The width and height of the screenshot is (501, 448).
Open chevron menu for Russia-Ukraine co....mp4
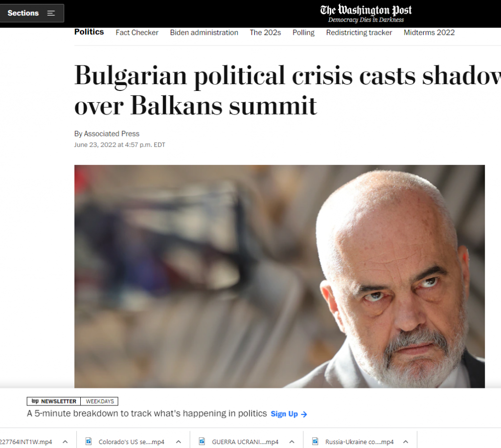tap(406, 442)
